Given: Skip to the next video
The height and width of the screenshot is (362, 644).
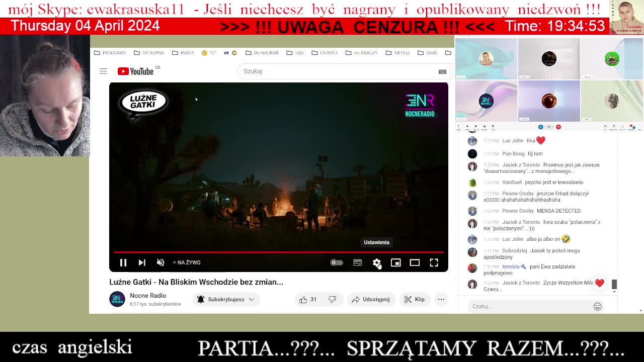Looking at the screenshot, I should (142, 262).
